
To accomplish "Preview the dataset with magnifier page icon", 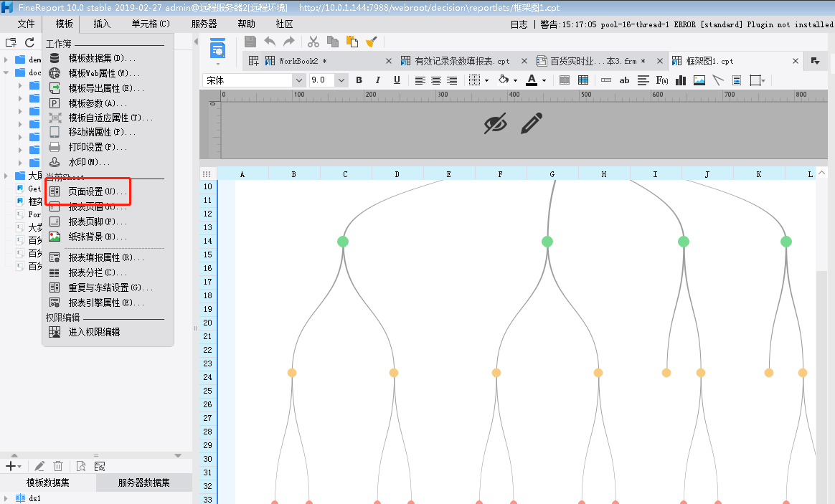I will click(x=81, y=466).
